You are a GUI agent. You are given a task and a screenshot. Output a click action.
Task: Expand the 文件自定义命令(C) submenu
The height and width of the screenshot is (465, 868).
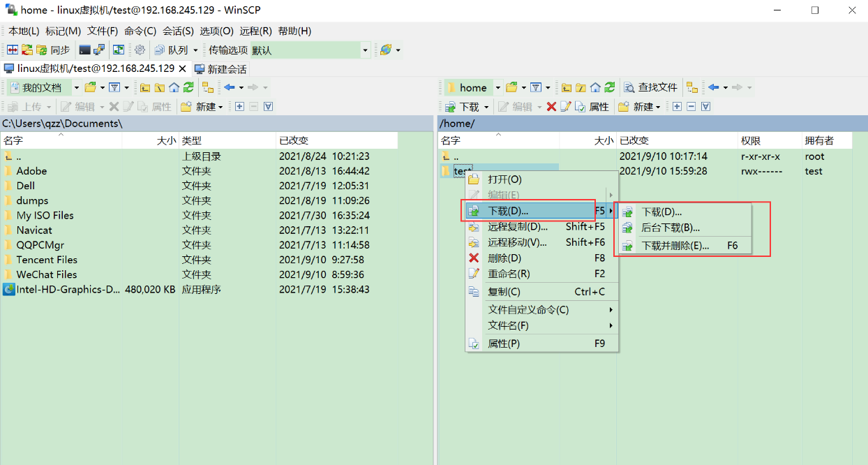pos(542,310)
